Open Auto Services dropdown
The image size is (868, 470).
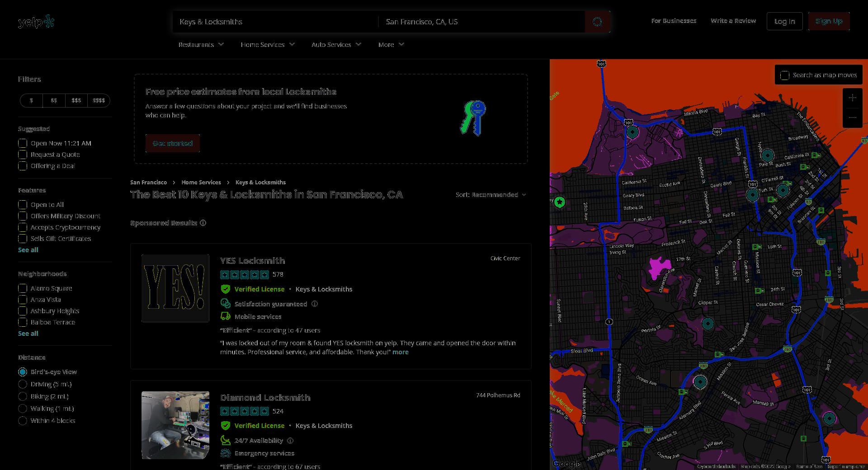(x=336, y=44)
